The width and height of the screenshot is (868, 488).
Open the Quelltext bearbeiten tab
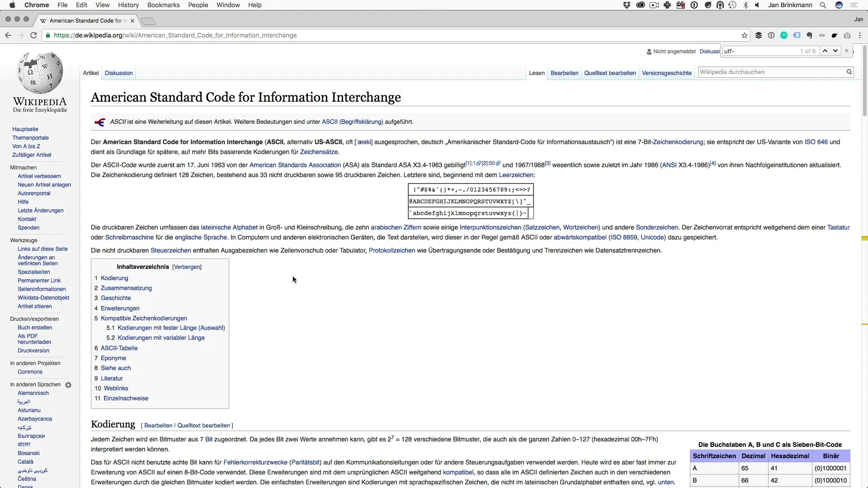point(610,73)
